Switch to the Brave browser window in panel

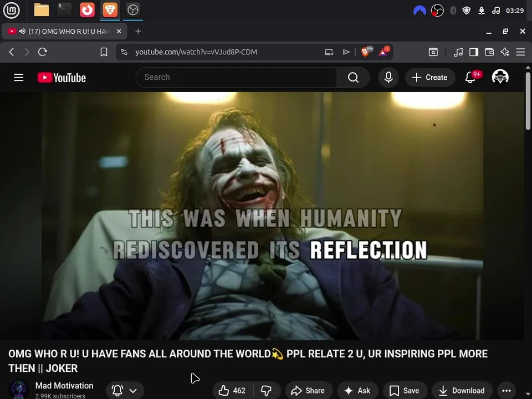tap(110, 10)
